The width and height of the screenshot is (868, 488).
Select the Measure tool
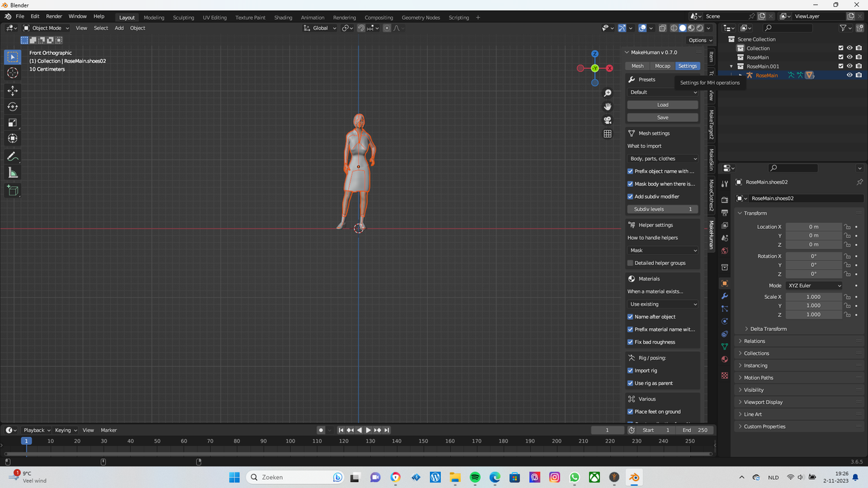pyautogui.click(x=13, y=173)
